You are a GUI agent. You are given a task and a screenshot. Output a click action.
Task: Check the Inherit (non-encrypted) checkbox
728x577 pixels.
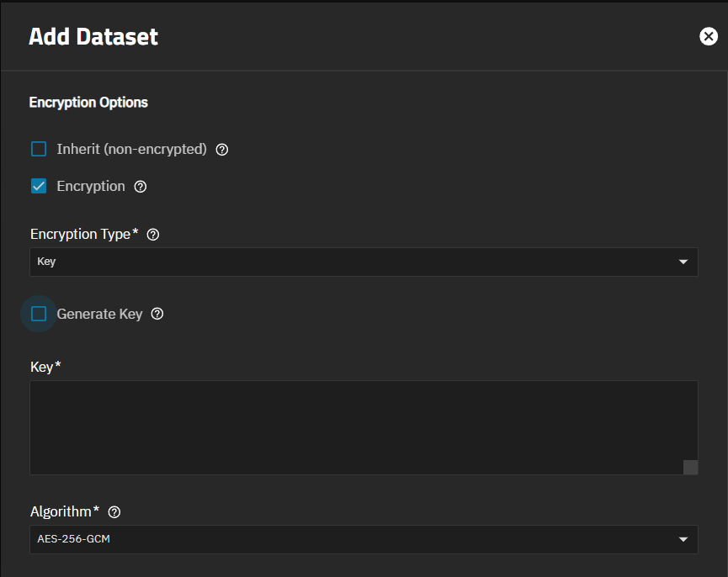click(37, 149)
